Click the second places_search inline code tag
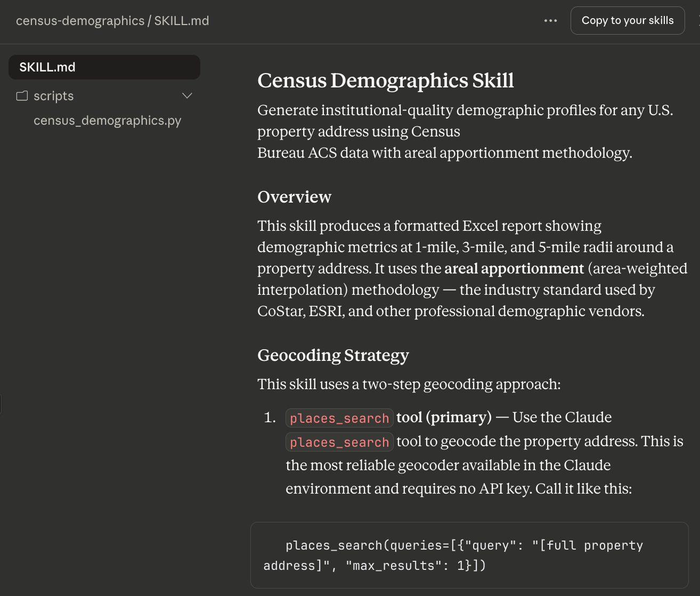Screen dimensions: 700x596 tap(339, 442)
